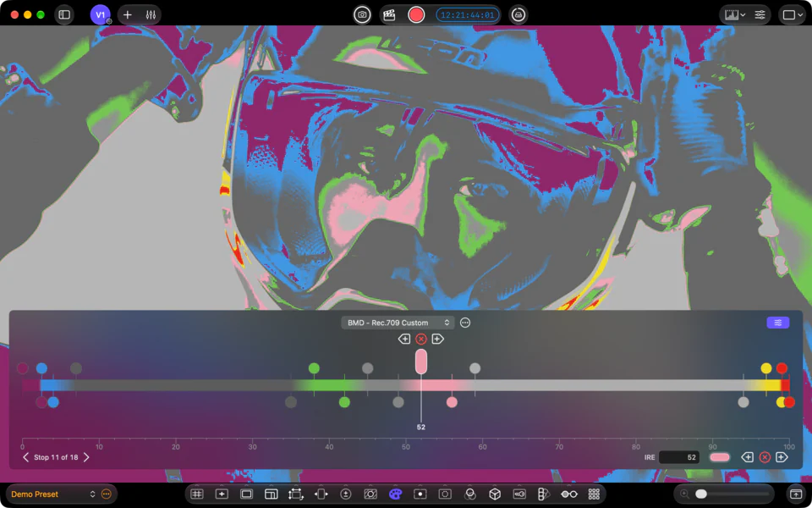Open the histogram scopes dropdown
Viewport: 812px width, 508px height.
(x=735, y=14)
